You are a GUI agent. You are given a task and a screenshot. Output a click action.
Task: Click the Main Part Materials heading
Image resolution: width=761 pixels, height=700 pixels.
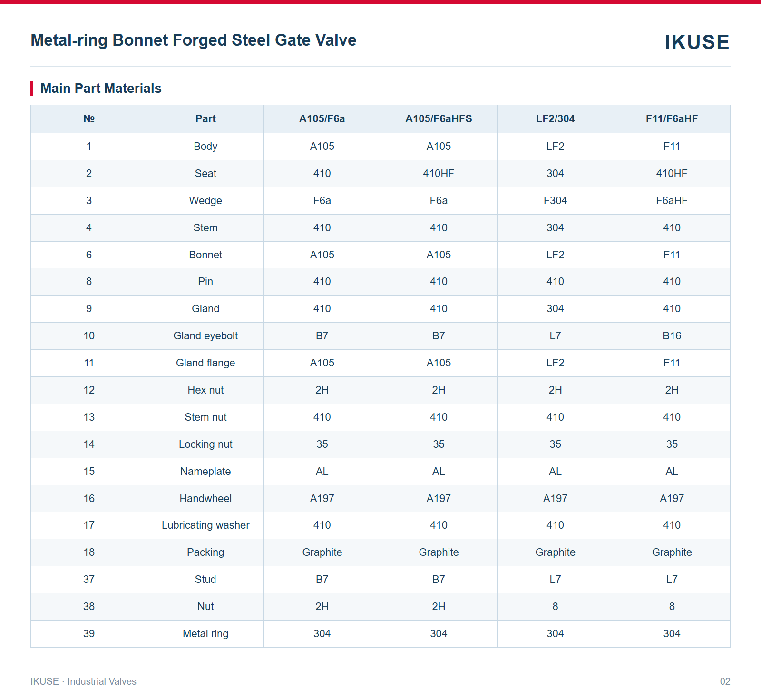tap(101, 89)
